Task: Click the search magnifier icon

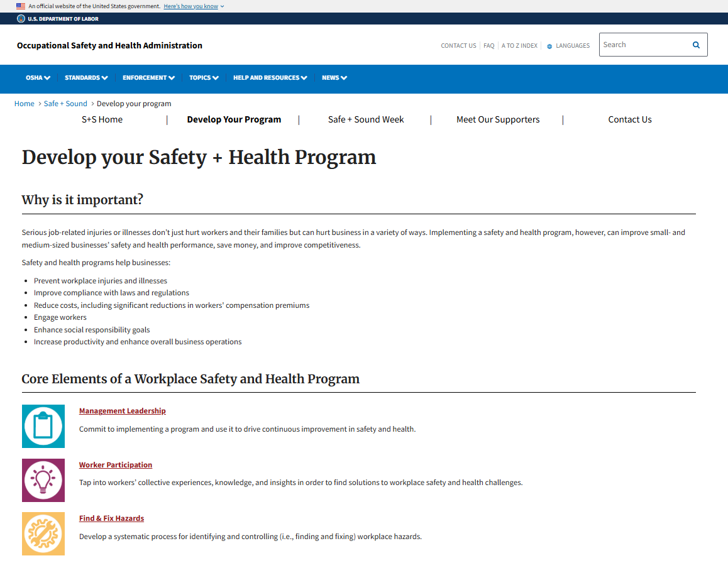Action: [696, 45]
